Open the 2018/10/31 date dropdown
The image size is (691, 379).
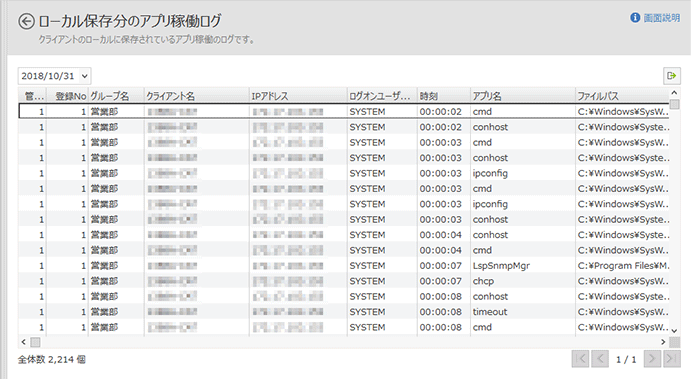[x=54, y=76]
